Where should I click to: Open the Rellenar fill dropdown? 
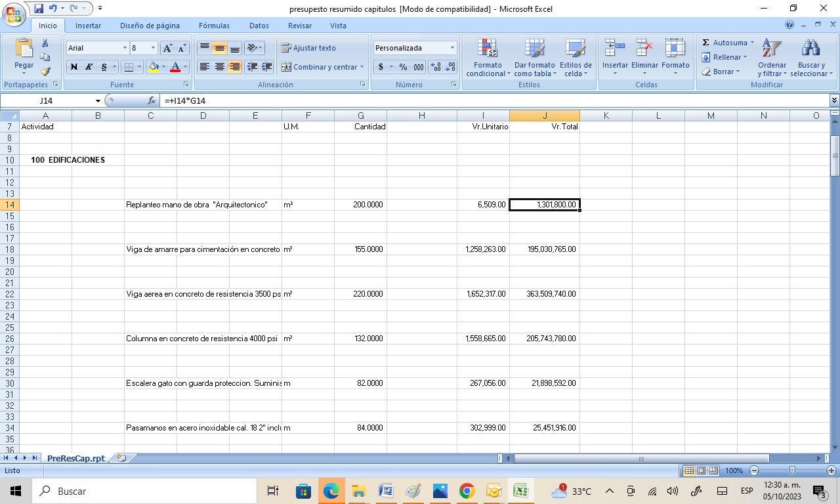click(x=745, y=57)
